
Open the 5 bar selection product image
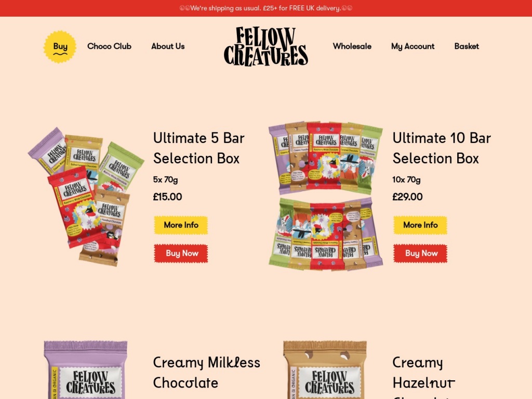point(86,196)
